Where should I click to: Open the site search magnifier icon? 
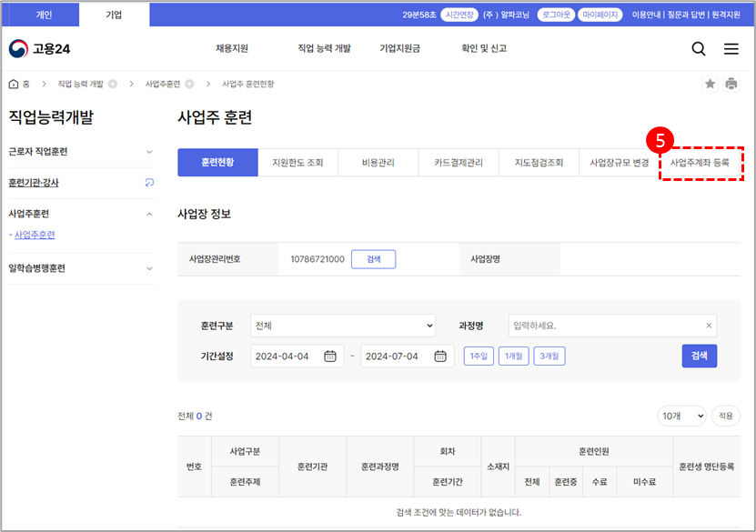coord(699,49)
